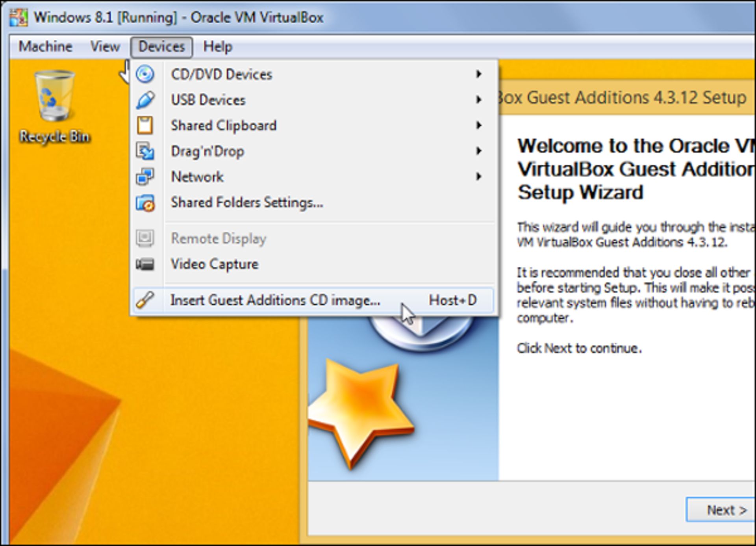Click the Shared Folders Settings folder icon
This screenshot has height=546, width=756.
145,203
